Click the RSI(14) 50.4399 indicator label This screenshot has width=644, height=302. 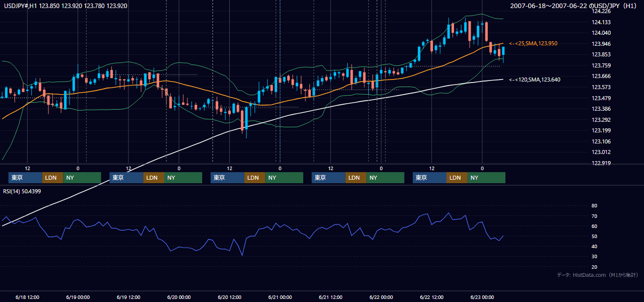pos(22,191)
